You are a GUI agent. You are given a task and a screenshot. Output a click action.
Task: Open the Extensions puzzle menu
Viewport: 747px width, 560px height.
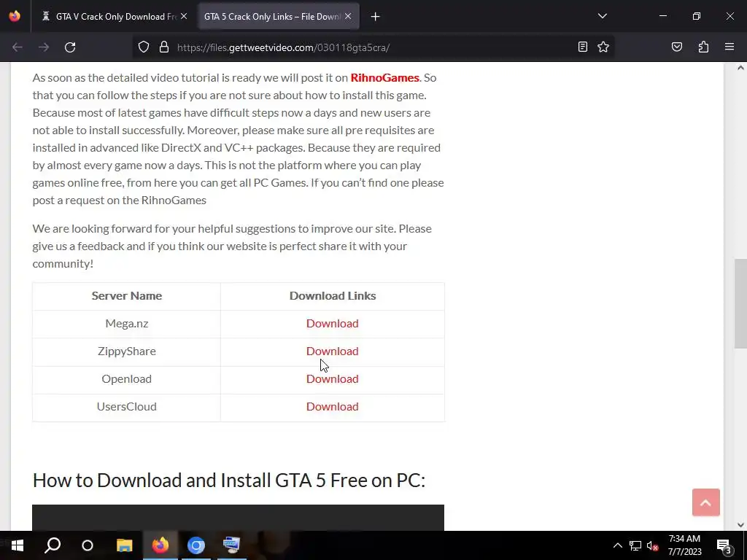703,47
